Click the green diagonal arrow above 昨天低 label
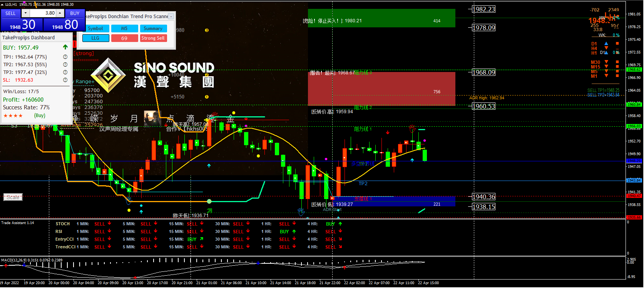The width and height of the screenshot is (644, 288). (209, 211)
